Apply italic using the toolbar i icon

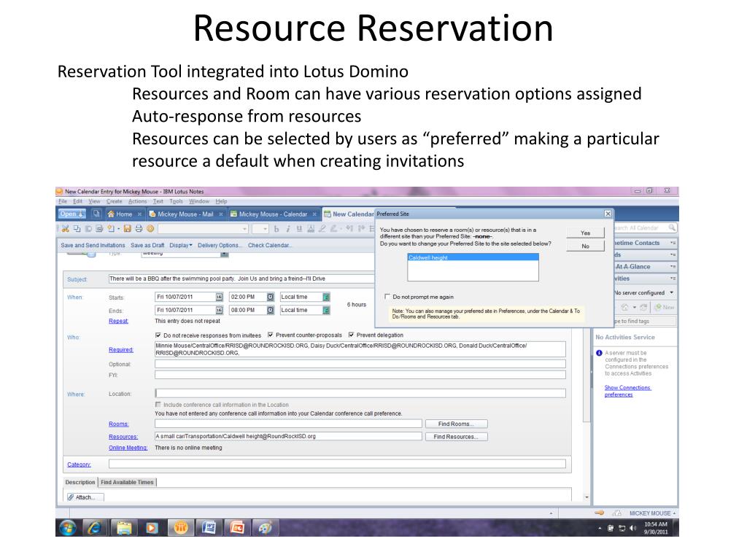click(x=288, y=229)
